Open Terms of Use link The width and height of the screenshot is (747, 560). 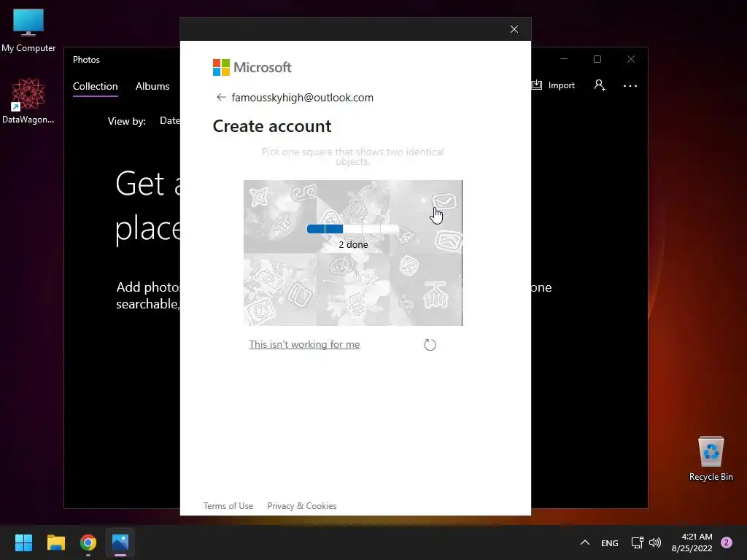click(228, 506)
